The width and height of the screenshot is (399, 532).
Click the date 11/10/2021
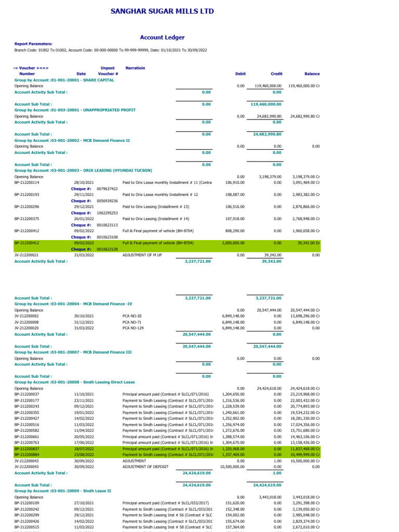(x=84, y=394)
